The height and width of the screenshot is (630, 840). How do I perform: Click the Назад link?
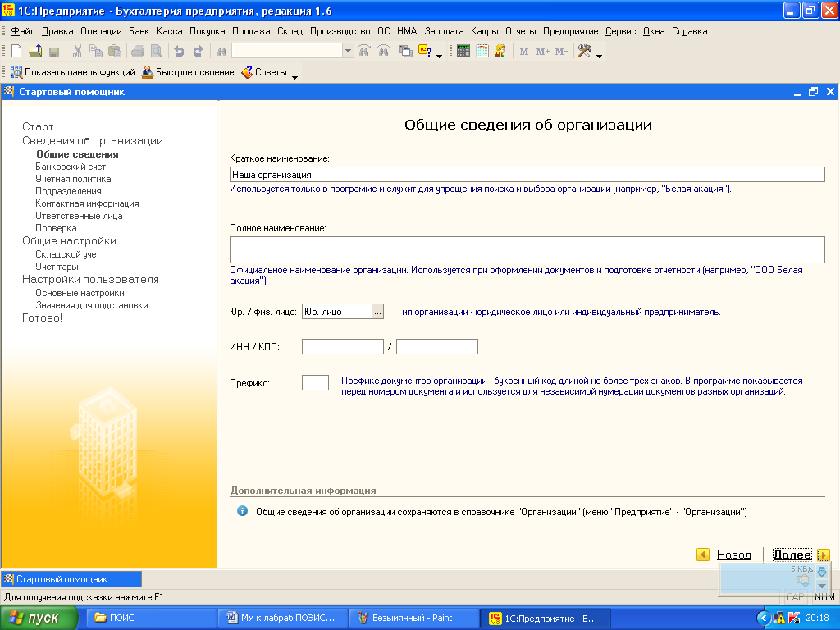pyautogui.click(x=734, y=555)
